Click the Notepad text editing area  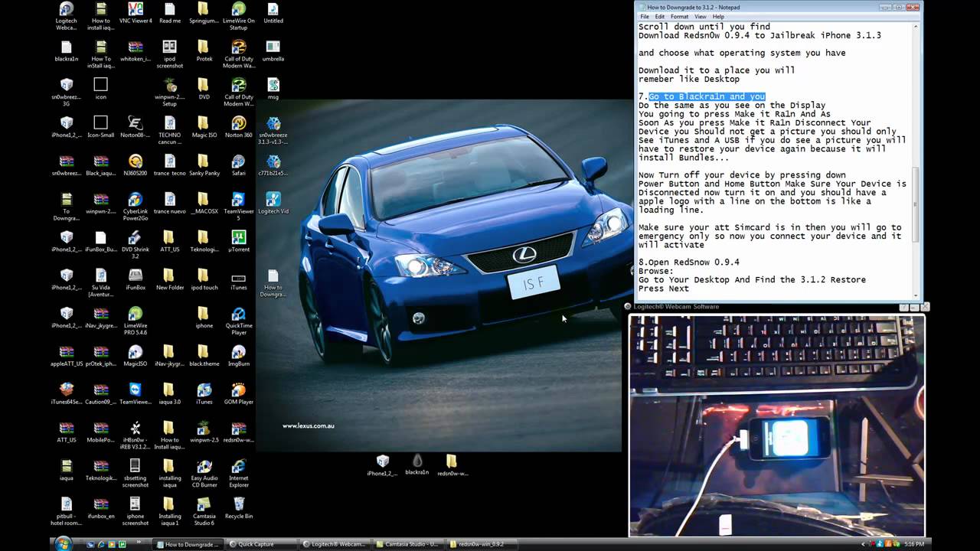[776, 161]
